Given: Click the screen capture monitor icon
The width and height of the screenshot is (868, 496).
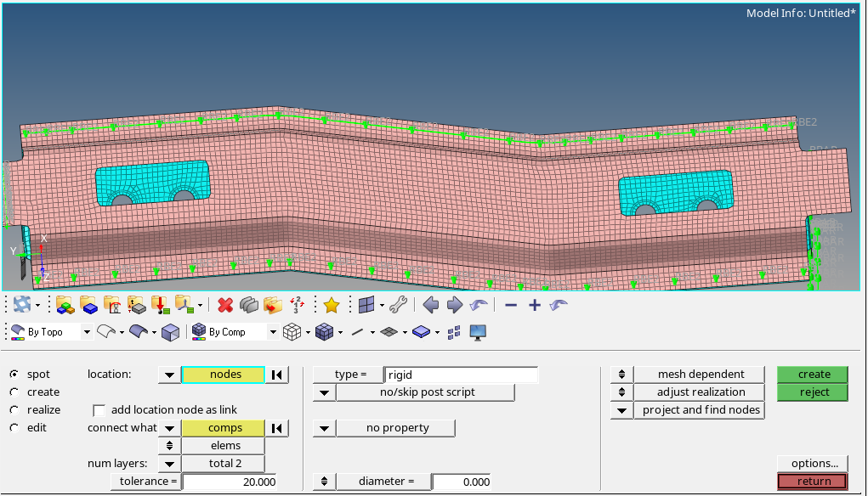Looking at the screenshot, I should click(478, 332).
